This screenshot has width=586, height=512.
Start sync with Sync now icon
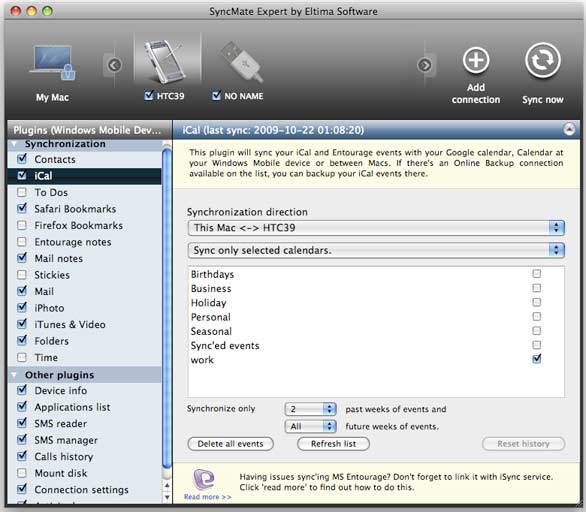(543, 60)
